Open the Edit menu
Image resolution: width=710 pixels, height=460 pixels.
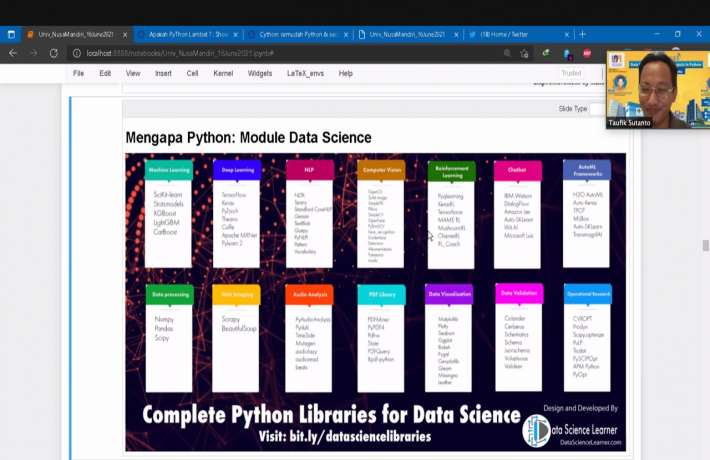pyautogui.click(x=105, y=73)
